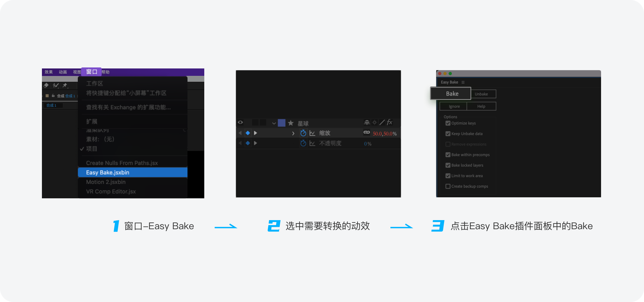Click the star shape layer icon
This screenshot has height=302, width=644.
(291, 123)
